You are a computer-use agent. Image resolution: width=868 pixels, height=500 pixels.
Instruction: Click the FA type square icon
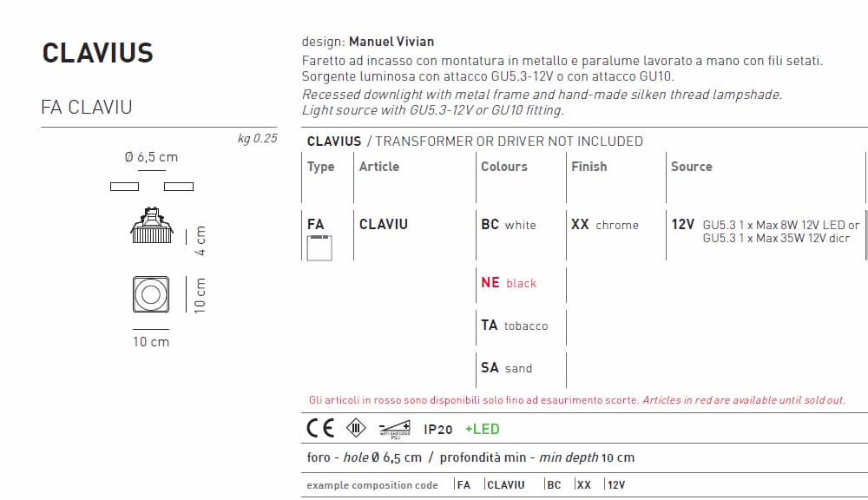click(x=318, y=247)
